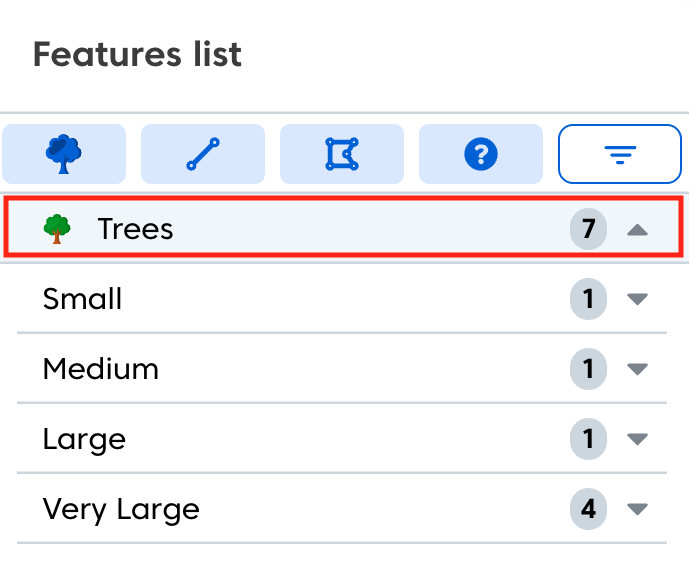Select the Trees group label
The width and height of the screenshot is (689, 573).
(135, 229)
